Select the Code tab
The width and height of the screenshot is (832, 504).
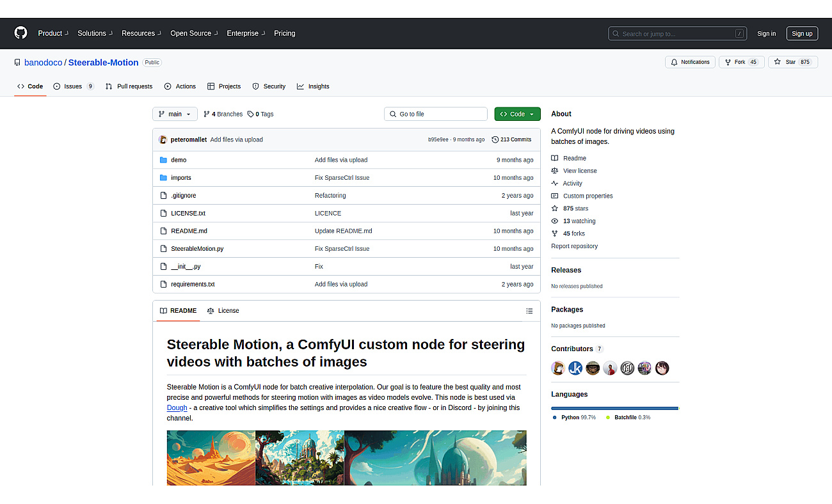tap(30, 86)
